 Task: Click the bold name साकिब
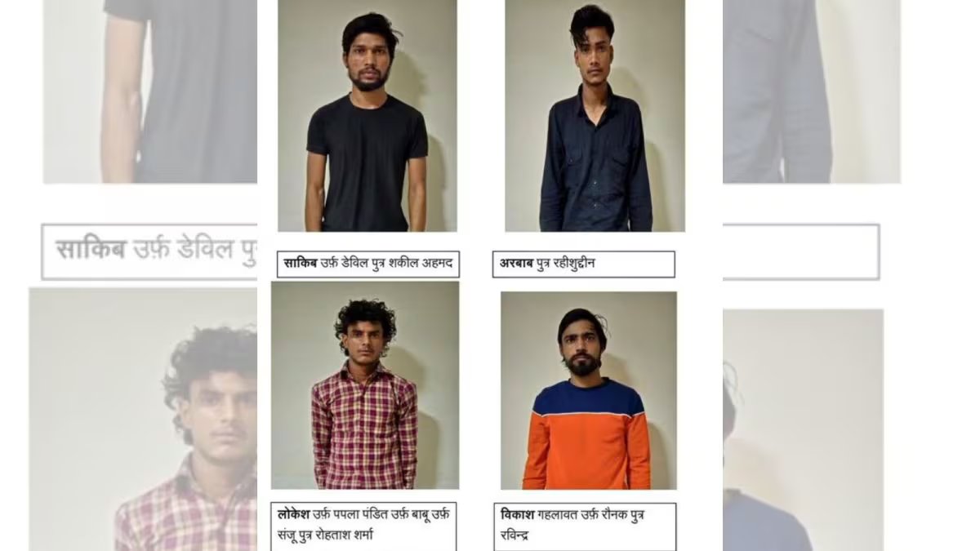coord(299,264)
